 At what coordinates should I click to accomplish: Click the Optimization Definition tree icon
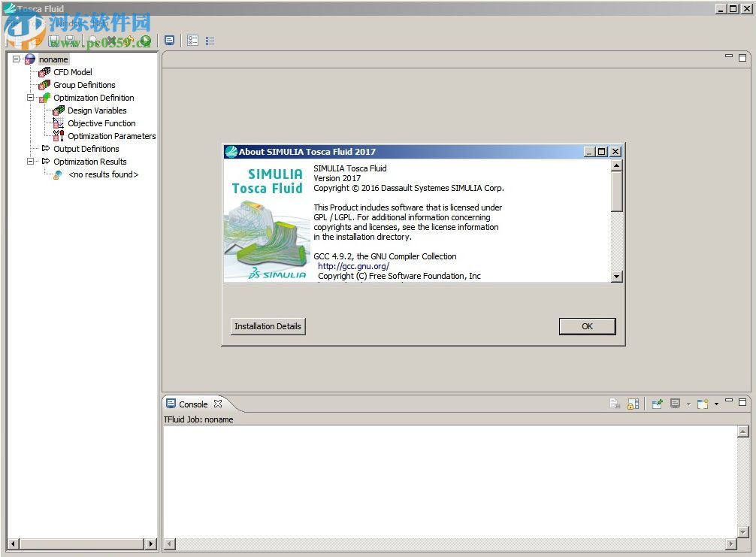(x=44, y=98)
